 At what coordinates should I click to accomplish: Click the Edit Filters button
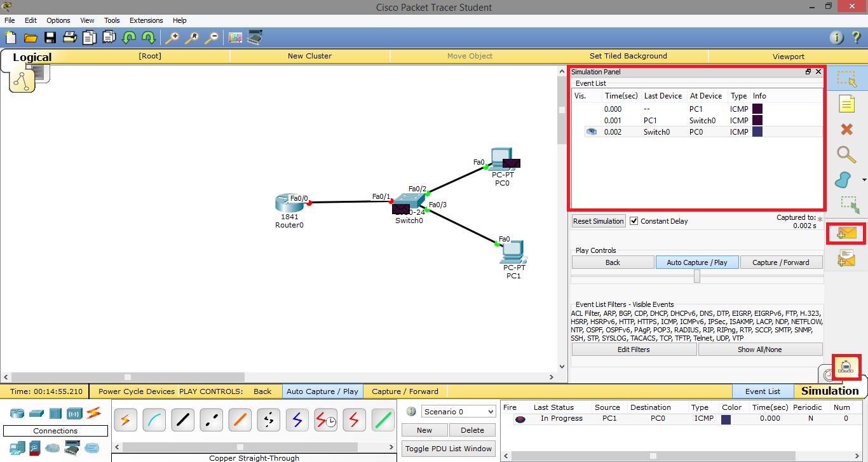(x=634, y=350)
